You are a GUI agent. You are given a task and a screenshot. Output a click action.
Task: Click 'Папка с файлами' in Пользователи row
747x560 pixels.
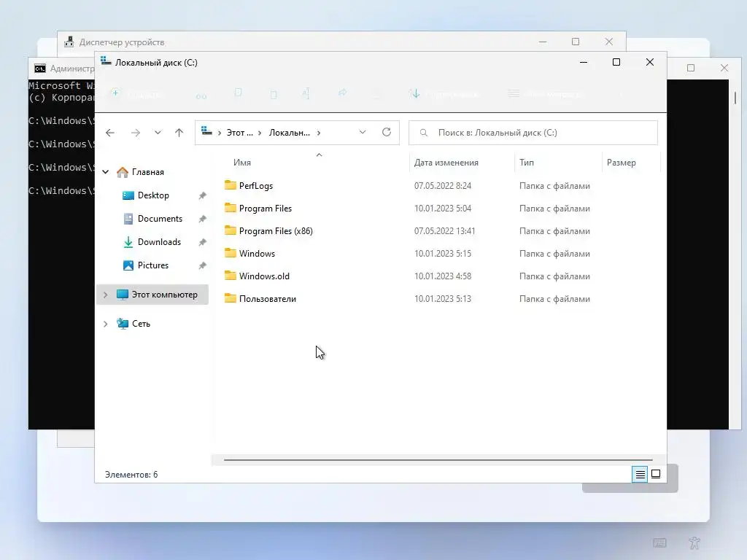pos(554,299)
